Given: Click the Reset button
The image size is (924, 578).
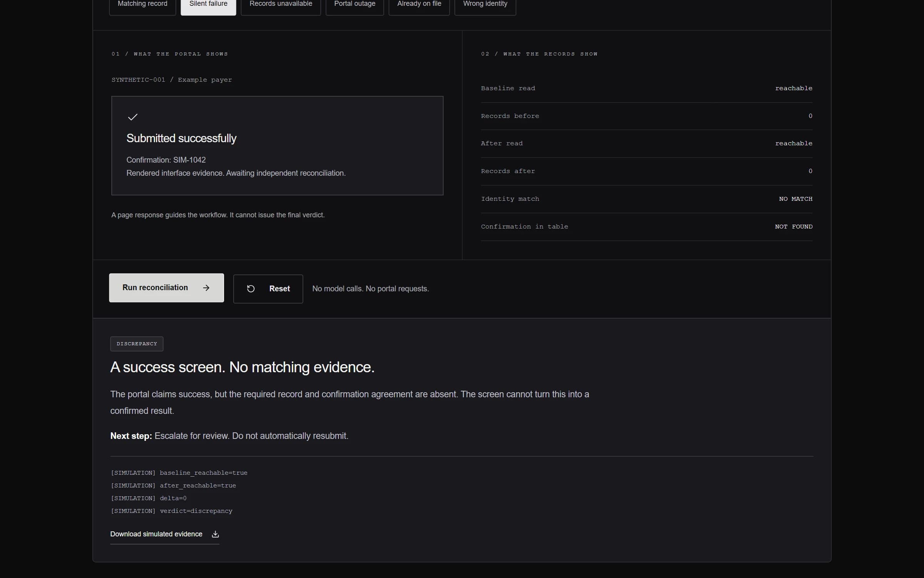Looking at the screenshot, I should (x=268, y=289).
